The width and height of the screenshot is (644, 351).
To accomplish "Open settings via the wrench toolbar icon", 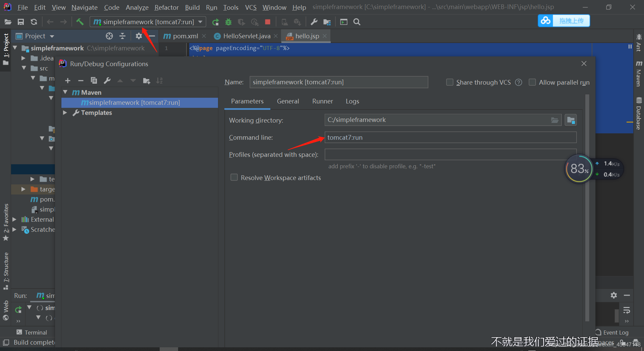I will coord(314,22).
